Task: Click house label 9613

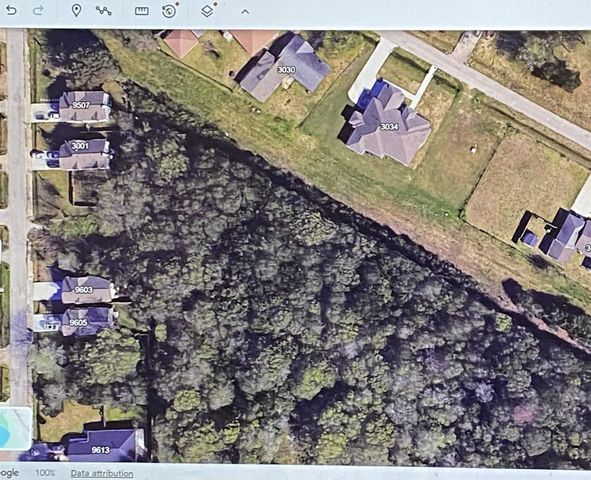Action: (x=101, y=450)
